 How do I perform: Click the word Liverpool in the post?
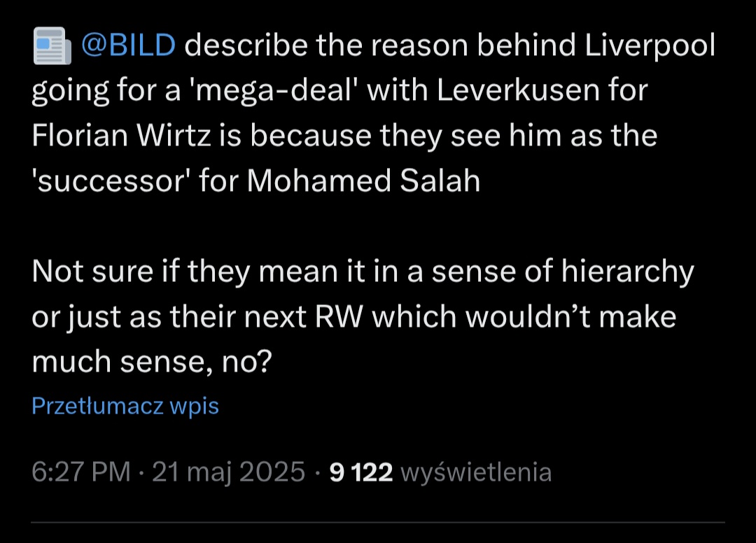650,46
